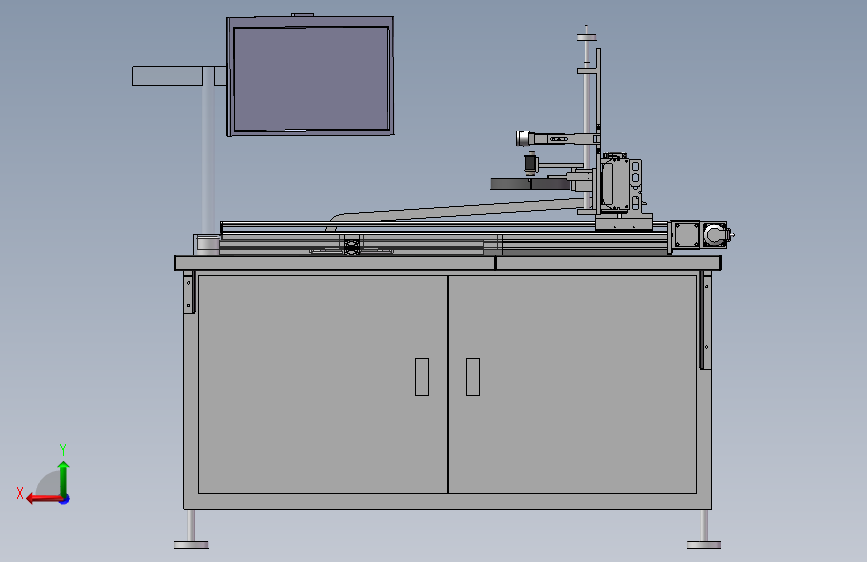Screen dimensions: 867x562
Task: Select the round weight atop the vertical column
Action: click(x=587, y=38)
